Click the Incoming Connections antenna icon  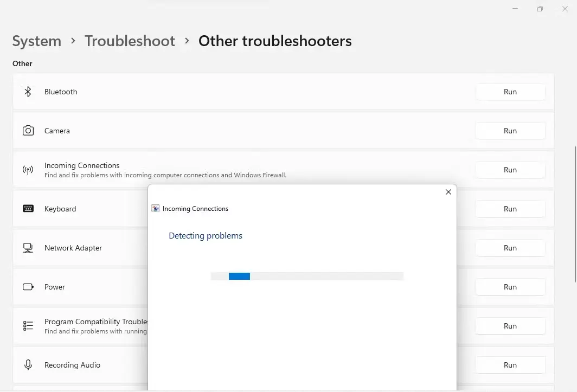28,170
